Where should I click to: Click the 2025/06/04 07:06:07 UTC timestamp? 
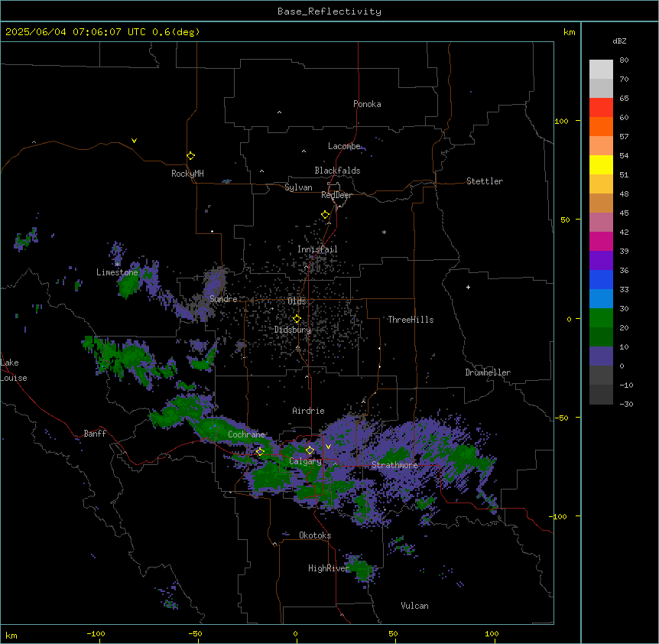click(76, 32)
